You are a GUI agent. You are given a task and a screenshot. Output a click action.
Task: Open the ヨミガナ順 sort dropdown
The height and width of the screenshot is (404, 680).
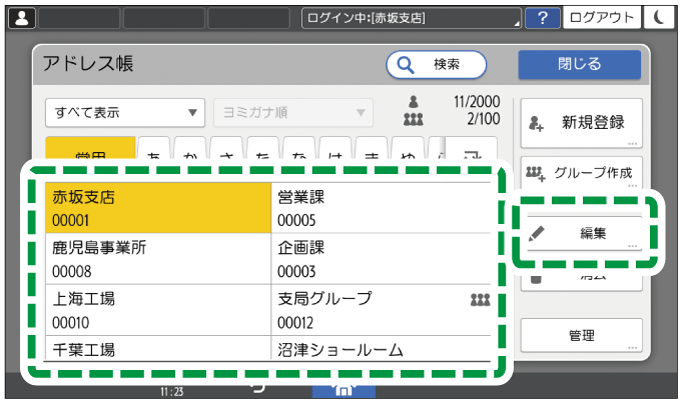[x=293, y=113]
